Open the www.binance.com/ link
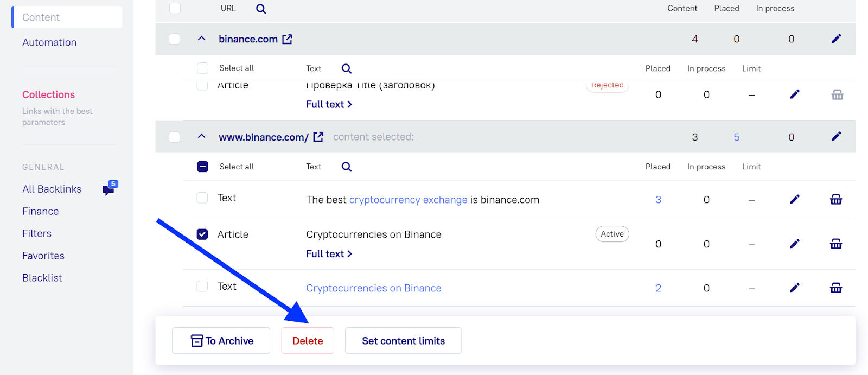 point(264,137)
